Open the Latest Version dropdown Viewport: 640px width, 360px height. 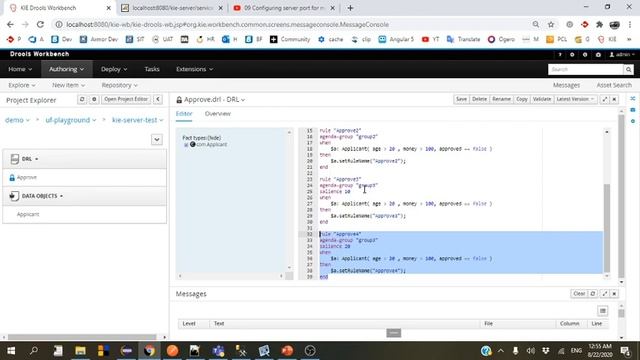click(575, 99)
